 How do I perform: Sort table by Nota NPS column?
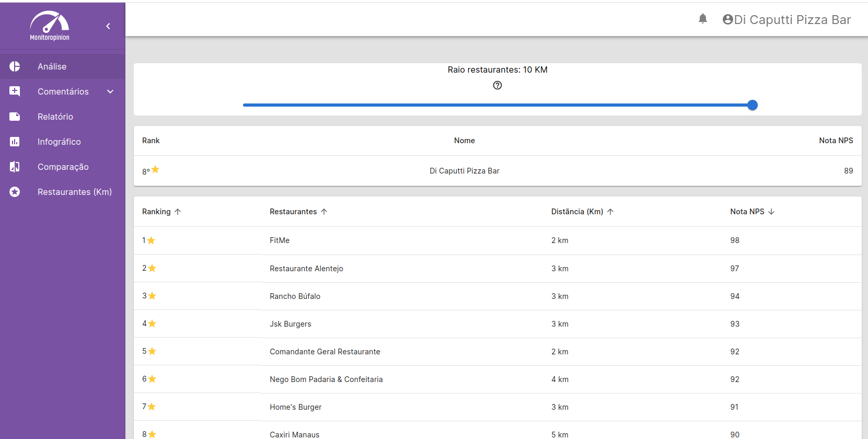747,212
